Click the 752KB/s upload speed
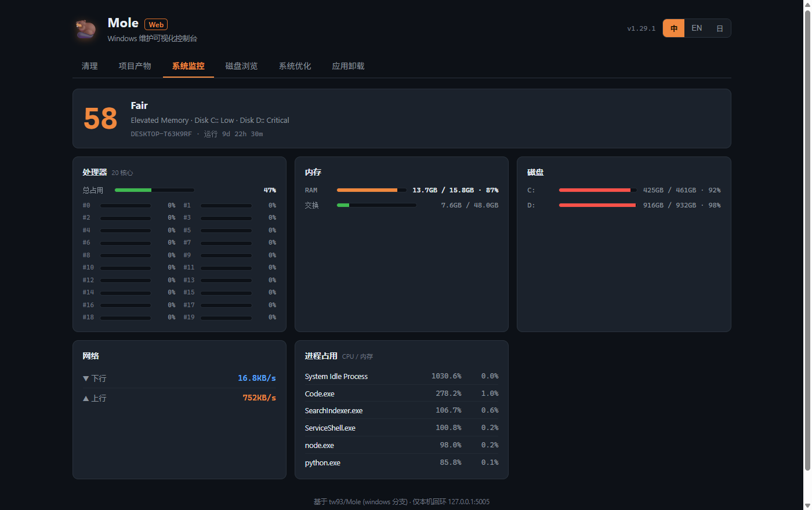 click(x=259, y=398)
